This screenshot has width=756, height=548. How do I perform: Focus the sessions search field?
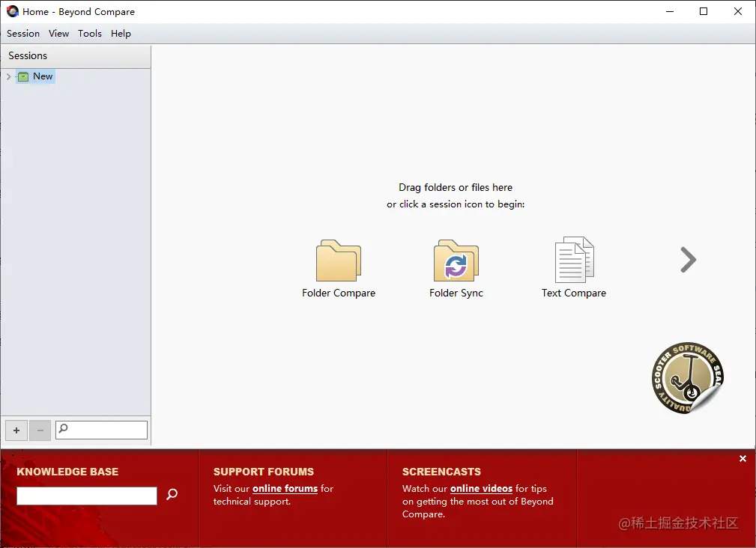coord(101,430)
